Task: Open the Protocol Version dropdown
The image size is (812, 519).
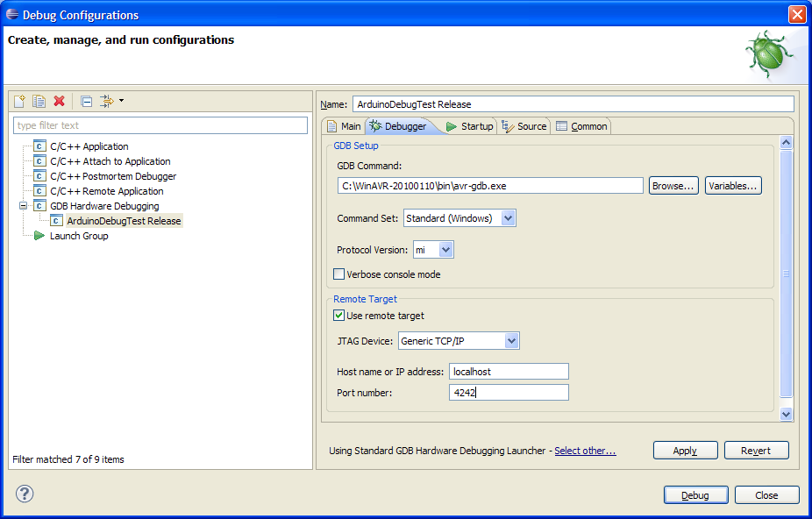Action: tap(445, 250)
